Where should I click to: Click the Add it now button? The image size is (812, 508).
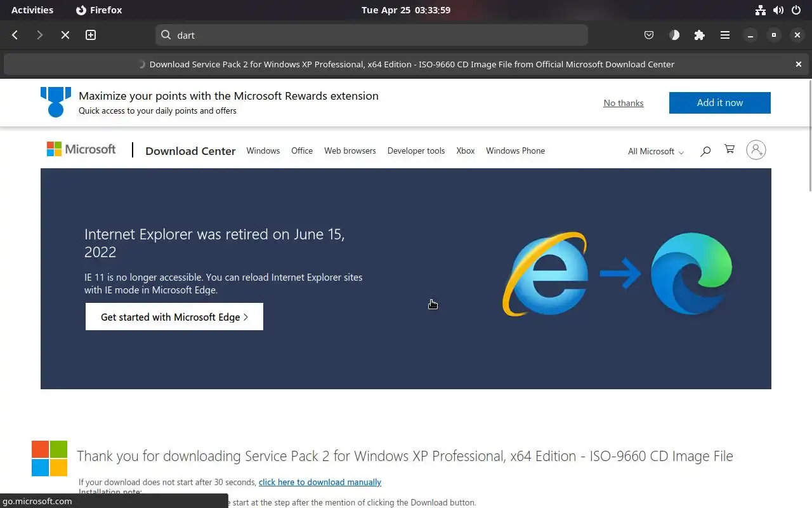click(x=720, y=103)
